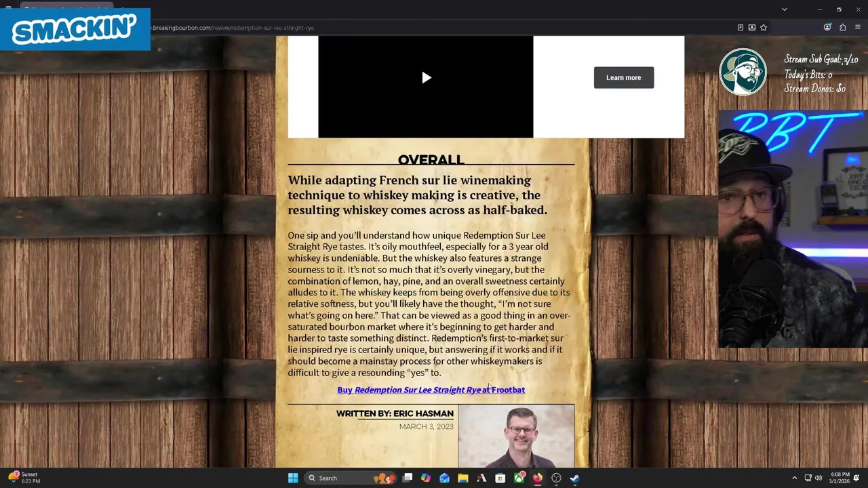Switch to Firefox on taskbar

point(537,478)
